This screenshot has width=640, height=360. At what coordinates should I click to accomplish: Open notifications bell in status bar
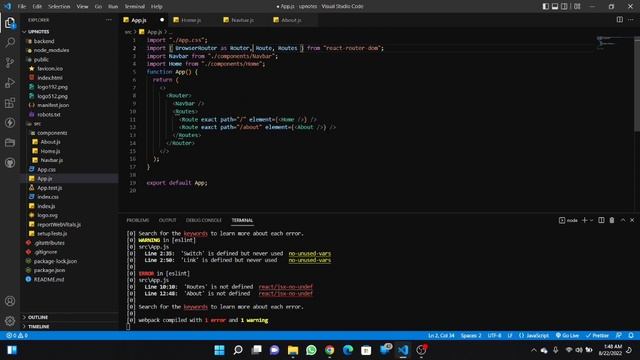(631, 335)
